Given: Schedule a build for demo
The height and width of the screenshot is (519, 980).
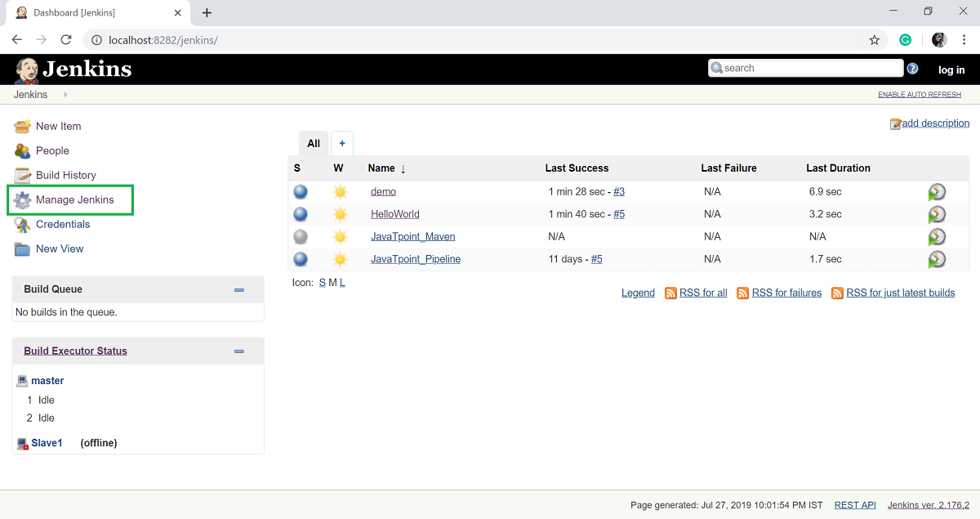Looking at the screenshot, I should 937,192.
